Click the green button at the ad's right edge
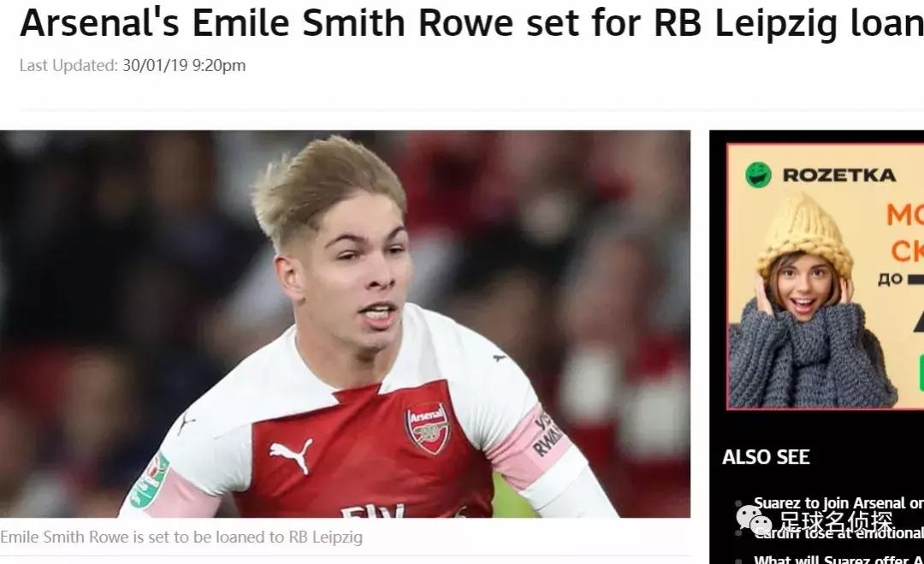Viewport: 924px width, 564px height. [x=921, y=372]
